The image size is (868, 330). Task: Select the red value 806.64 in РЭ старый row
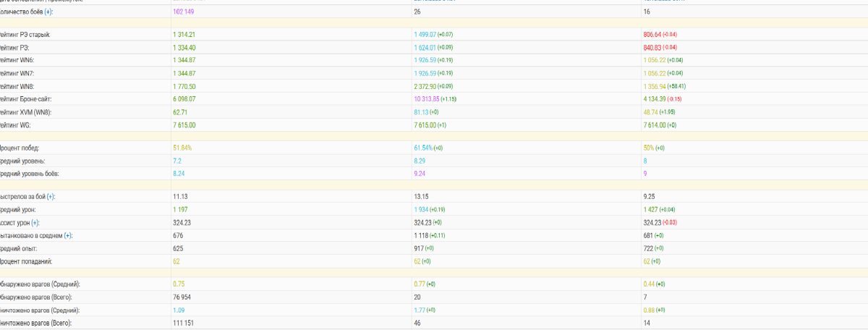click(652, 35)
